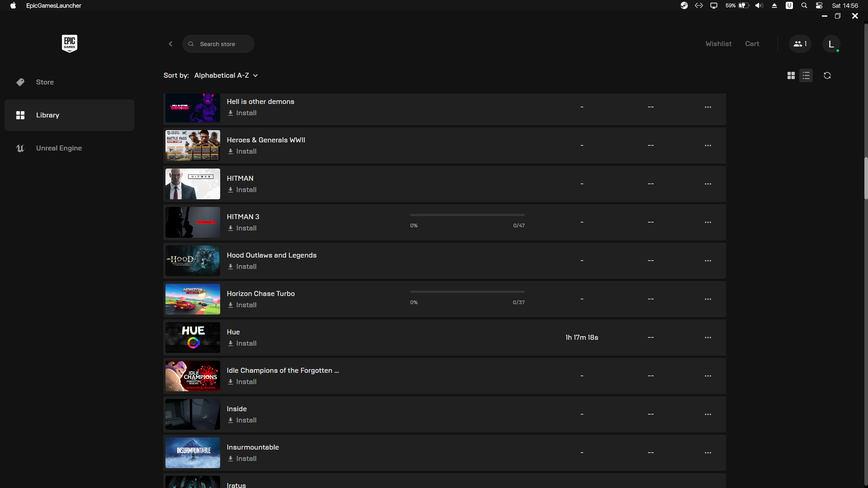Open macOS Control Center icon

tap(819, 5)
